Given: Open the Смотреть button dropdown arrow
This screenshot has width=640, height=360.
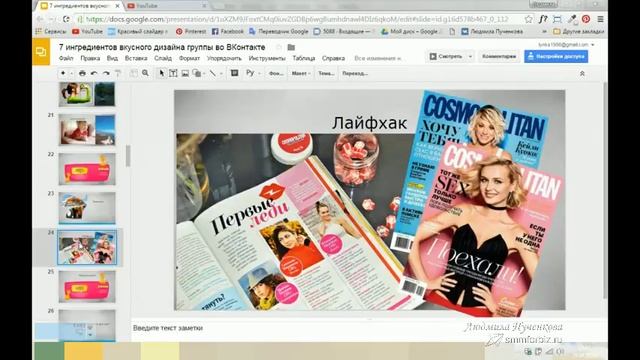Looking at the screenshot, I should pyautogui.click(x=470, y=56).
